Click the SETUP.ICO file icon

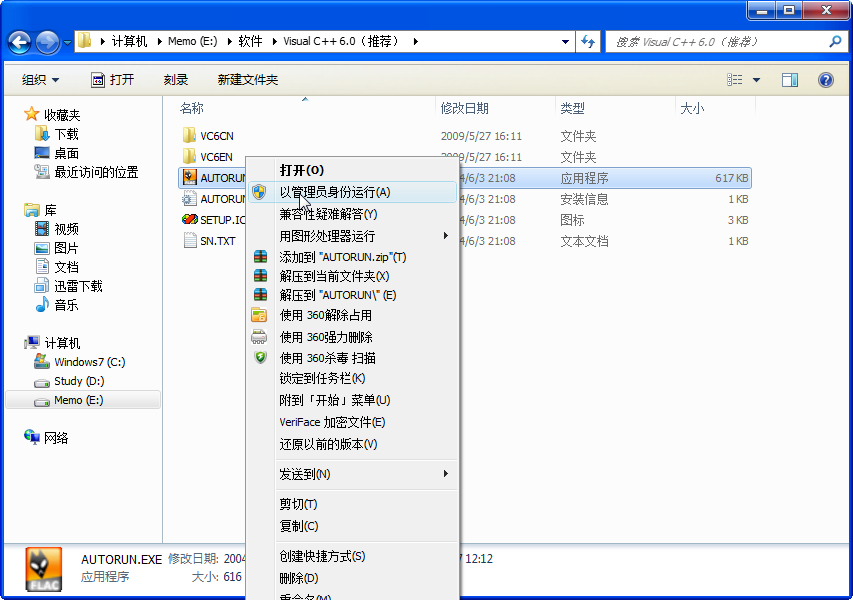click(189, 219)
